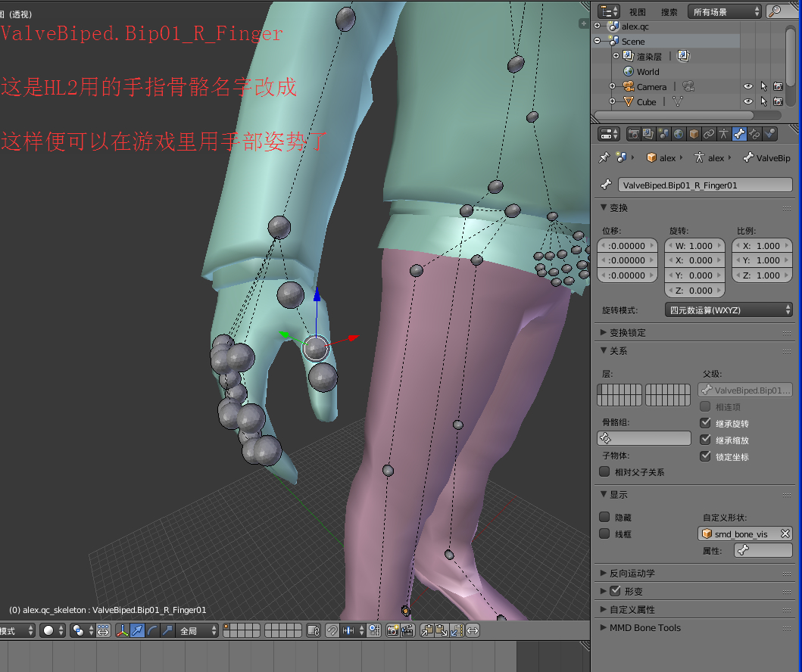802x672 pixels.
Task: Click the bone name field ValveBiped.Bip01_R_Finger01
Action: (x=705, y=185)
